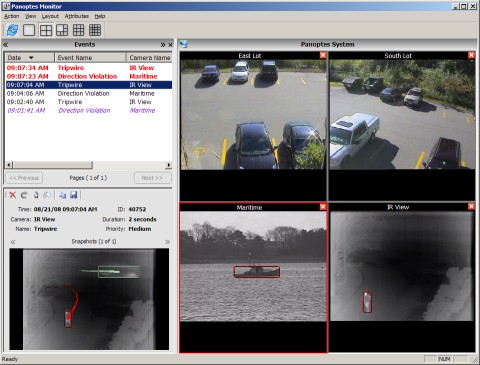Click the flame icon in event toolbar

click(36, 195)
